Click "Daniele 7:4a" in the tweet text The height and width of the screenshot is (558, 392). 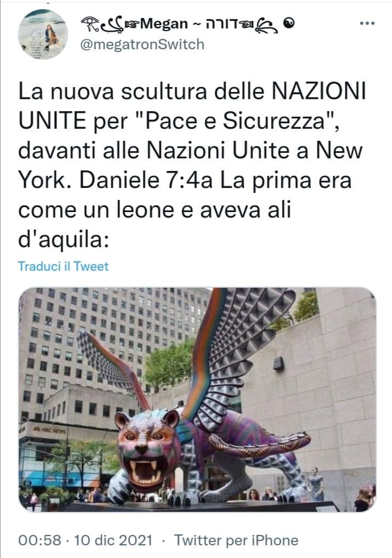coord(146,180)
